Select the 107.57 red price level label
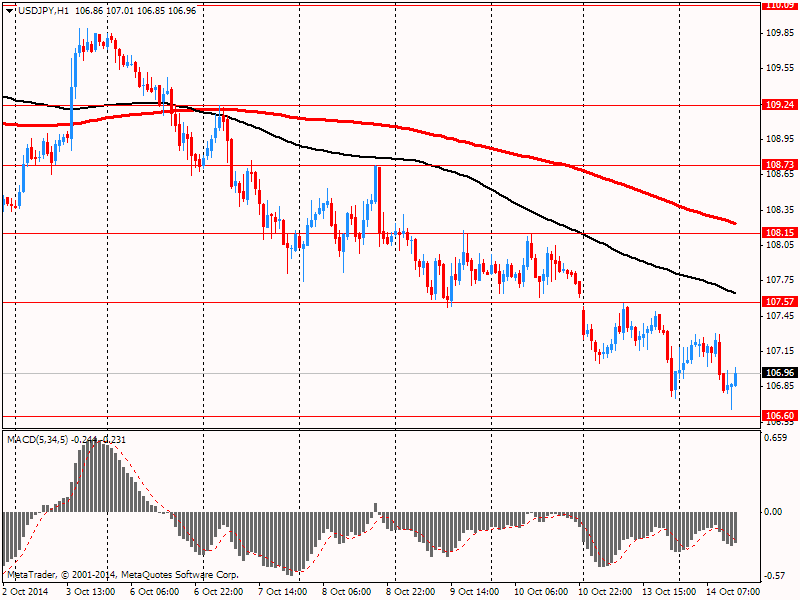 (780, 302)
